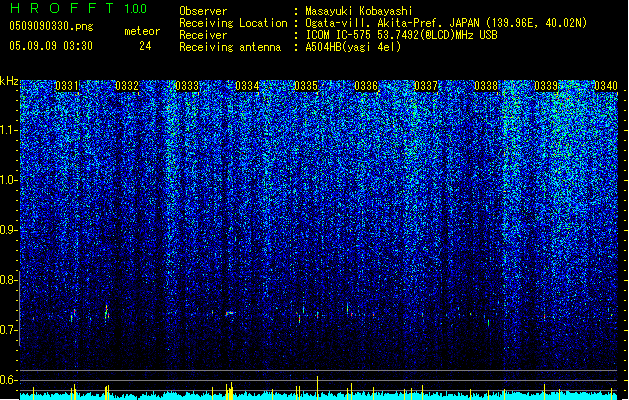Click the 0332 time marker
The width and height of the screenshot is (629, 400).
point(127,86)
